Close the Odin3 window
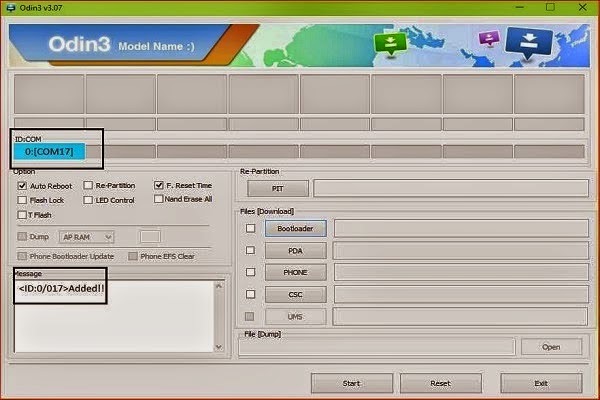 [582, 8]
